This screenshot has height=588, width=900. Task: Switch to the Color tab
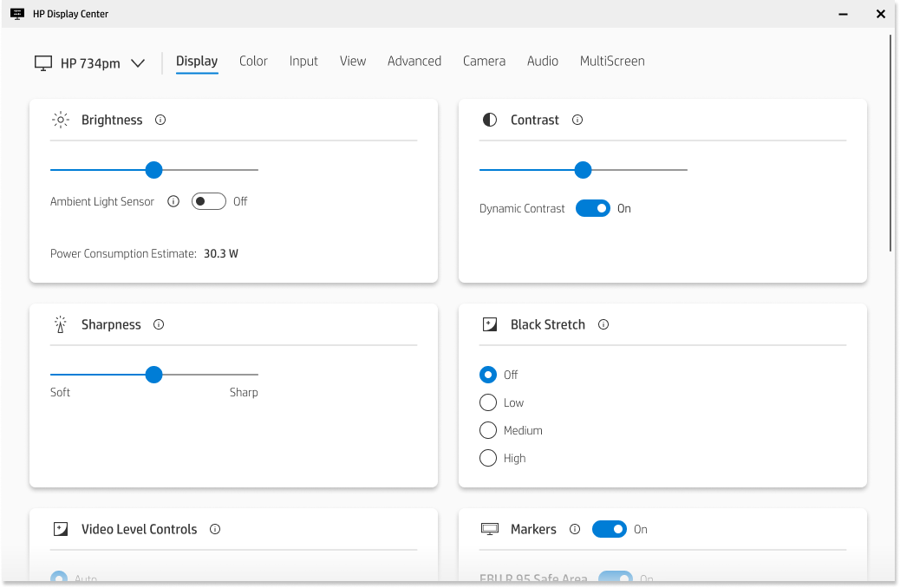(253, 62)
